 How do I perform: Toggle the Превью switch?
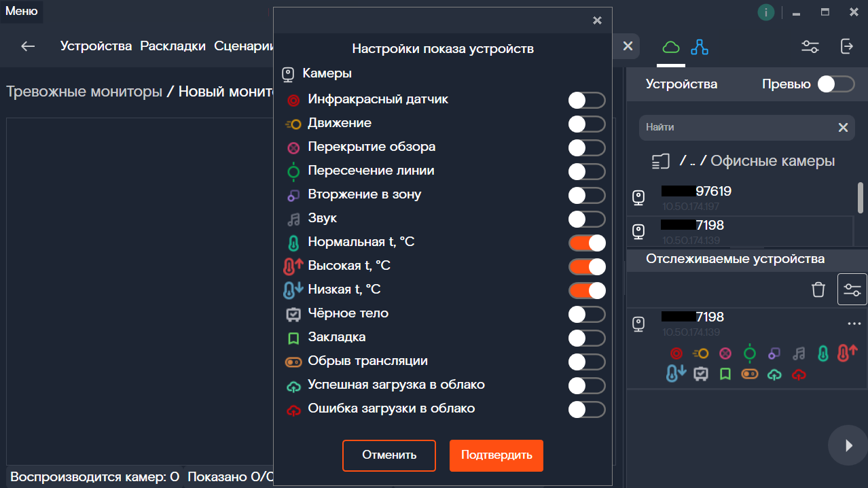point(836,84)
